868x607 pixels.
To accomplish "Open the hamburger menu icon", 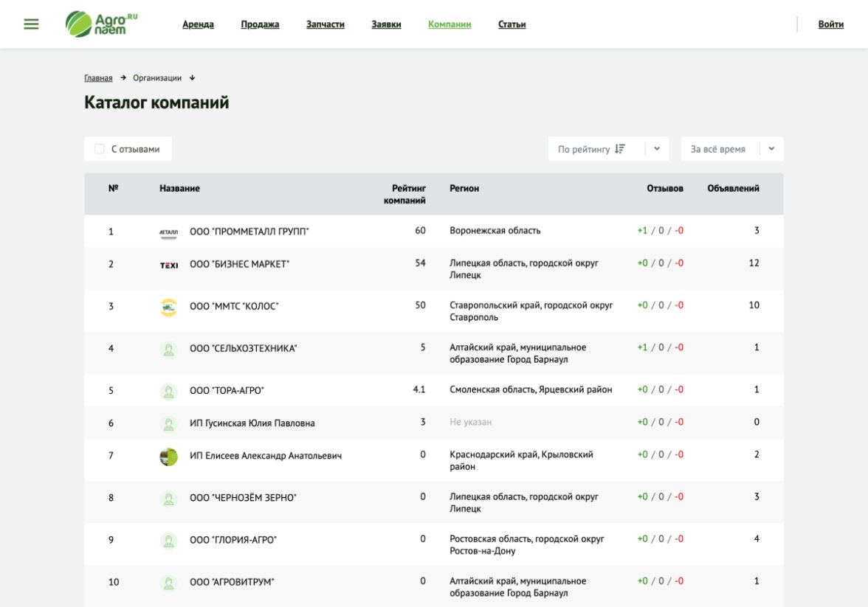I will (31, 24).
